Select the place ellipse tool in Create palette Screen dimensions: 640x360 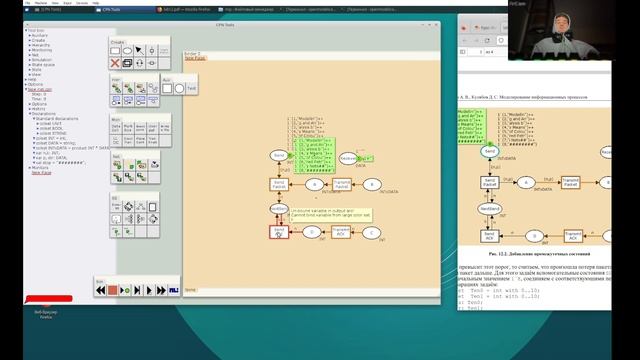127,51
